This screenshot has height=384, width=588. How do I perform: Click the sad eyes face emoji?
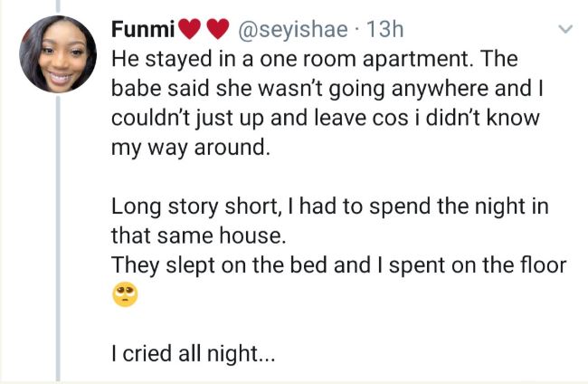click(124, 295)
